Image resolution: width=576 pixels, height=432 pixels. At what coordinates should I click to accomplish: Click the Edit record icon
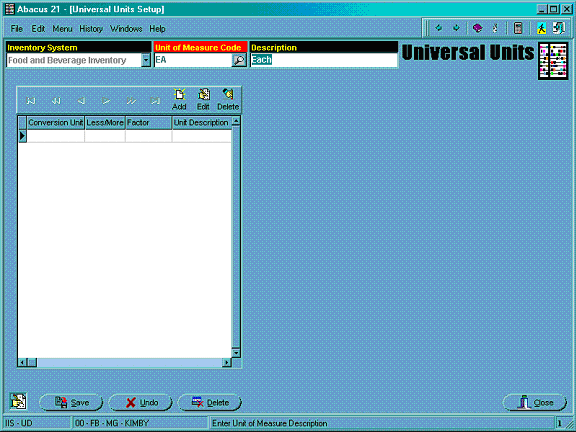pos(203,99)
